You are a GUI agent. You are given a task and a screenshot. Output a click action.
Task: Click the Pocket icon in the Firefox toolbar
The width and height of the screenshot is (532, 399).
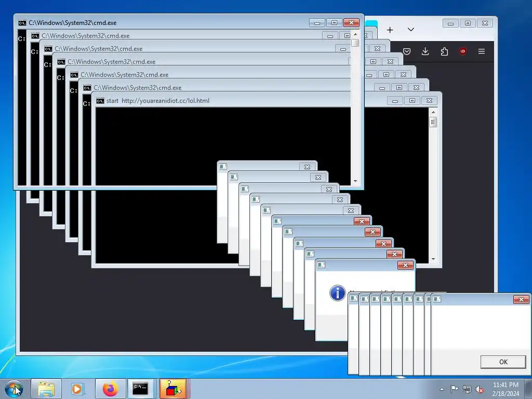[407, 51]
